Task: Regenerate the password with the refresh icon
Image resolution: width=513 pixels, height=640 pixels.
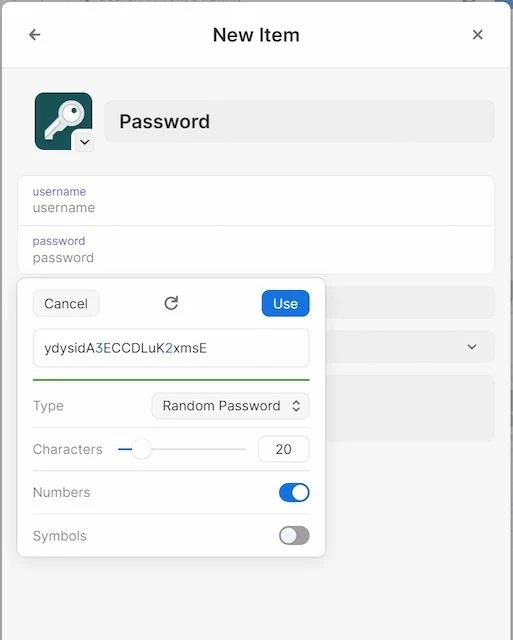Action: 171,303
